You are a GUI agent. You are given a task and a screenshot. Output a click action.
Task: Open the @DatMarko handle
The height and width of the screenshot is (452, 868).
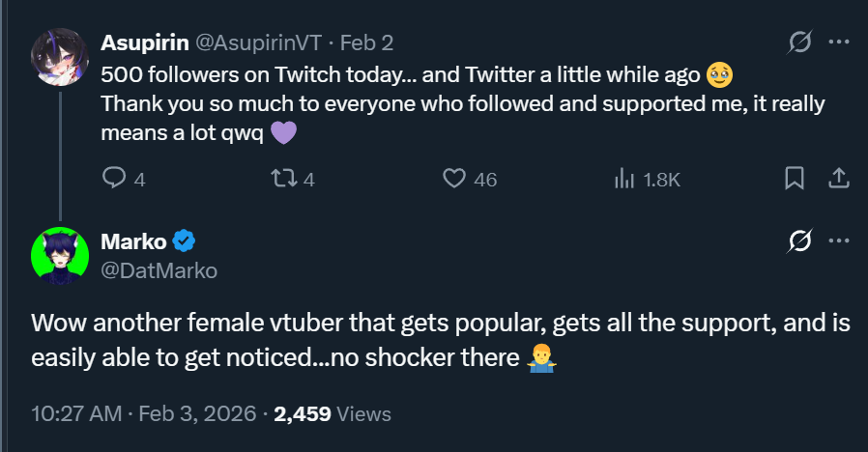159,270
